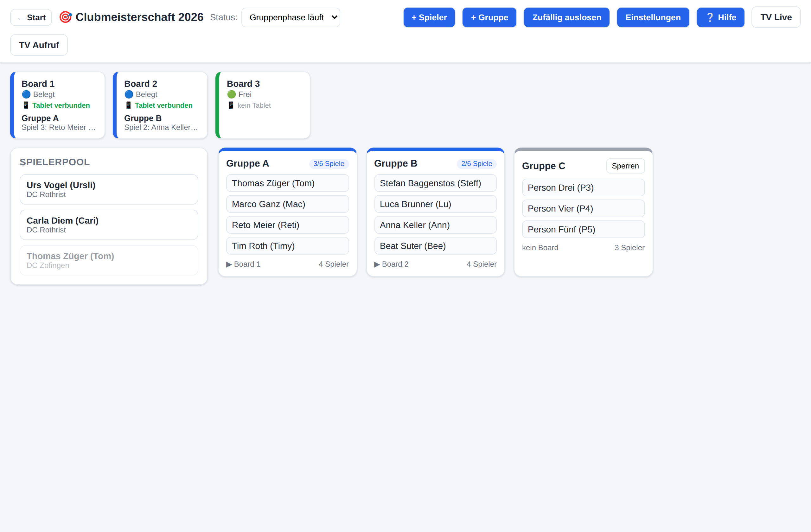
Task: Click Zufällig auslosen to draw randomly
Action: (x=567, y=17)
